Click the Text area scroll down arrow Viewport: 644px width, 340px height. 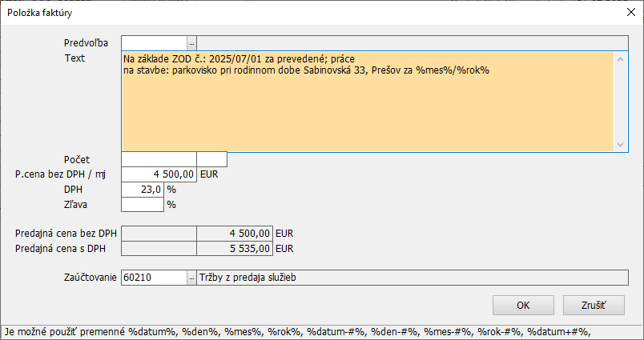[620, 144]
